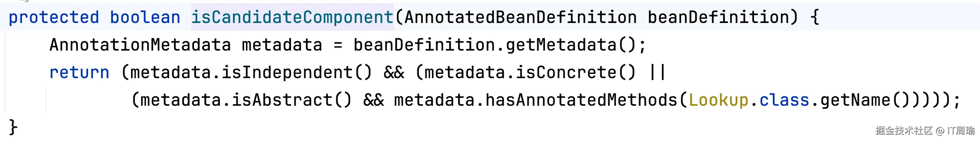Click the class keyword after Lookup
The width and height of the screenshot is (980, 141).
pos(784,100)
